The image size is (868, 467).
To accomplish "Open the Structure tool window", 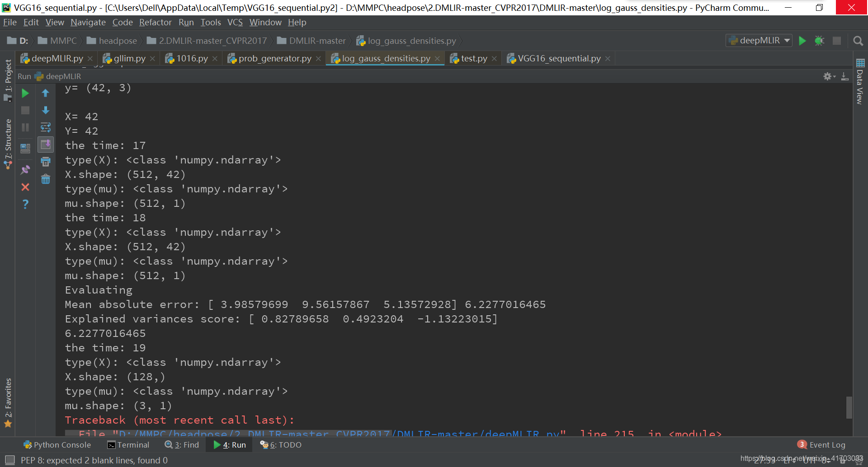I will point(8,144).
